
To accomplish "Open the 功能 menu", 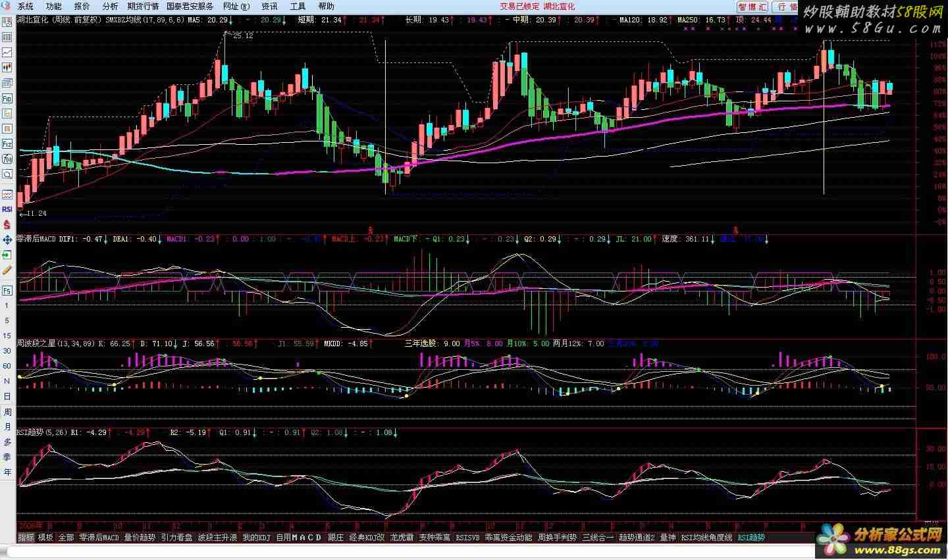I will pyautogui.click(x=54, y=7).
